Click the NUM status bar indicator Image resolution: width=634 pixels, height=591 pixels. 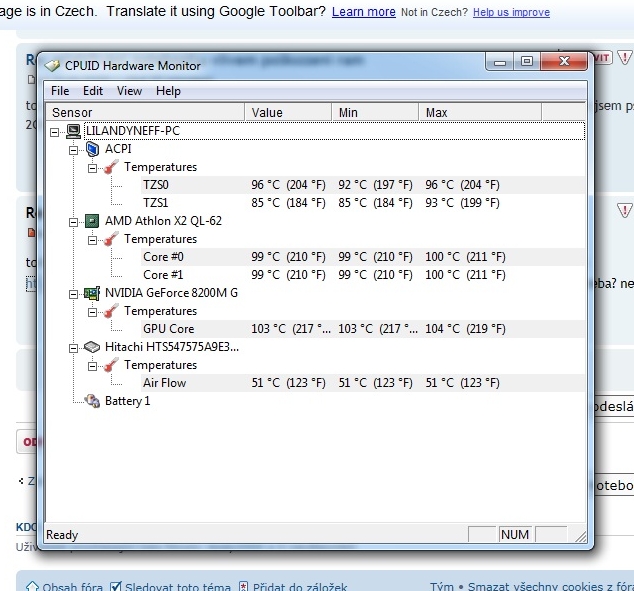tap(515, 535)
